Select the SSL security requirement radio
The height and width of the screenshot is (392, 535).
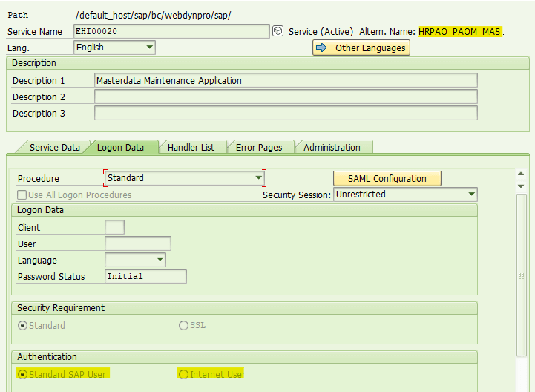pyautogui.click(x=183, y=325)
